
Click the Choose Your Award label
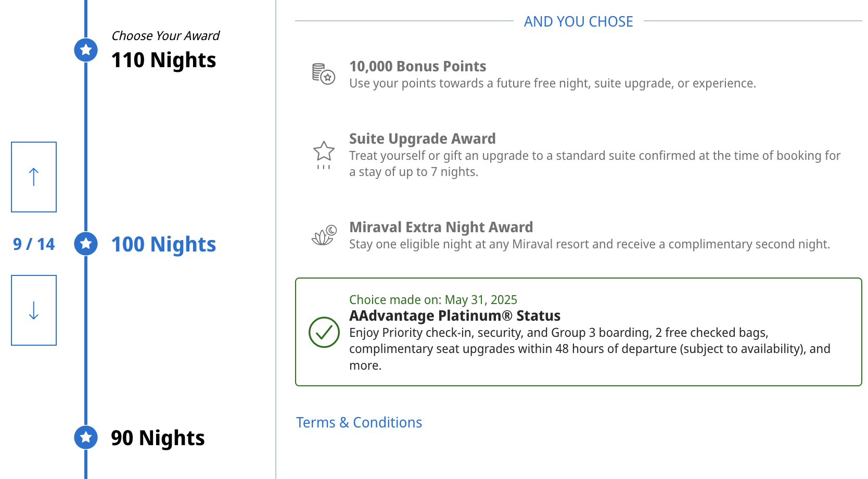(165, 36)
